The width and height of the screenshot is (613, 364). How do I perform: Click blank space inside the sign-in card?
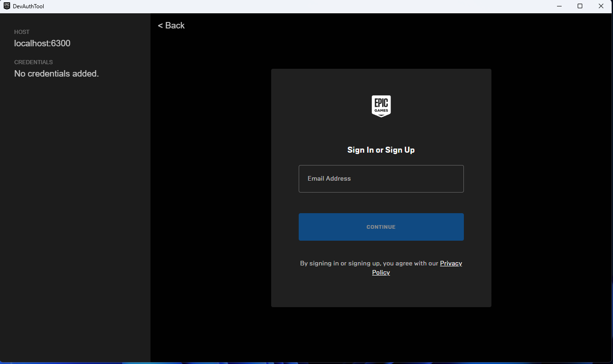click(381, 291)
